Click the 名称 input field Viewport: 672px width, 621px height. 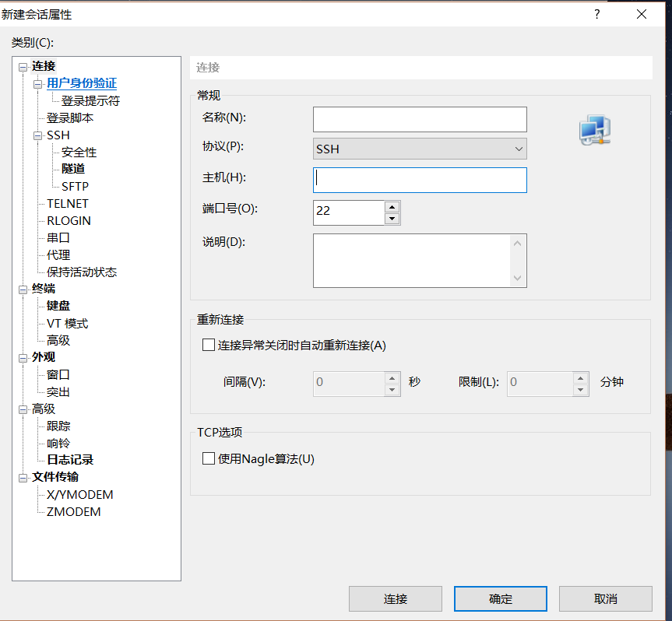420,119
